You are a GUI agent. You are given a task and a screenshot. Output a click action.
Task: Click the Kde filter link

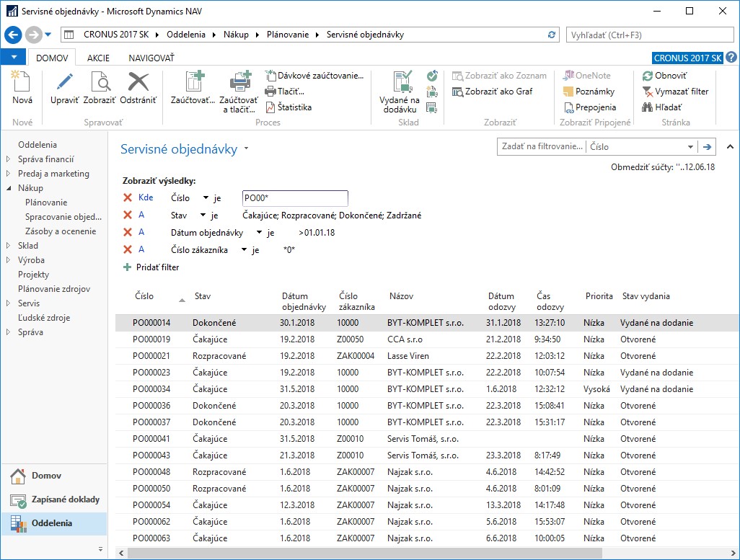click(x=146, y=197)
